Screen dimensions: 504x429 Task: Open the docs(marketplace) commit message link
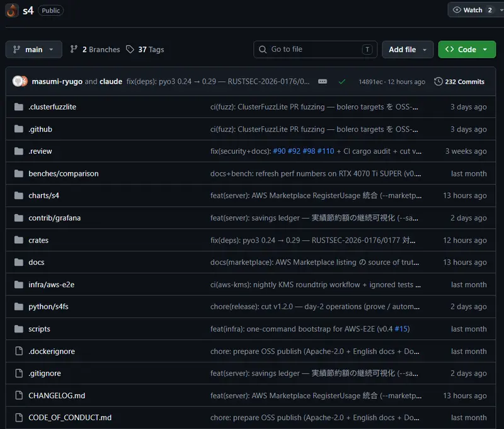coord(314,262)
